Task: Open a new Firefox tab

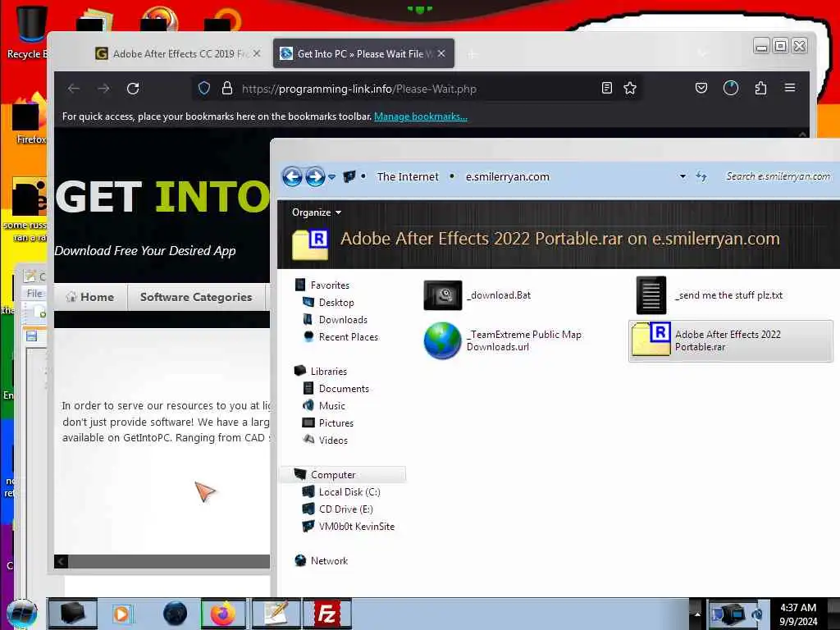Action: pos(472,54)
